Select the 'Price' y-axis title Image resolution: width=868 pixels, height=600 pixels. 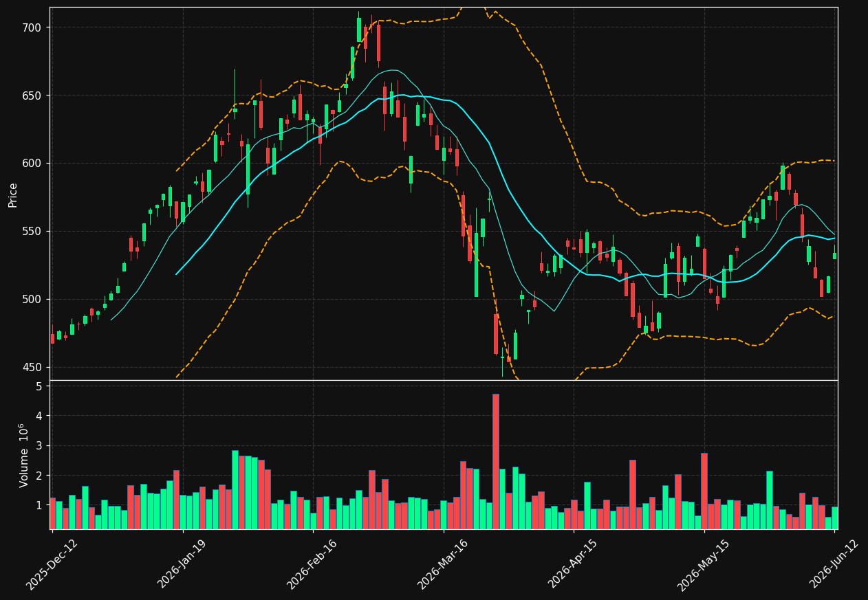[x=13, y=194]
